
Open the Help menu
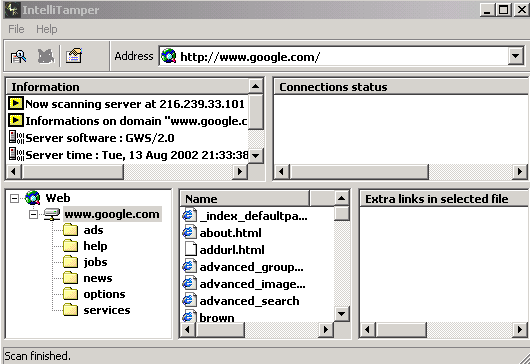[47, 29]
